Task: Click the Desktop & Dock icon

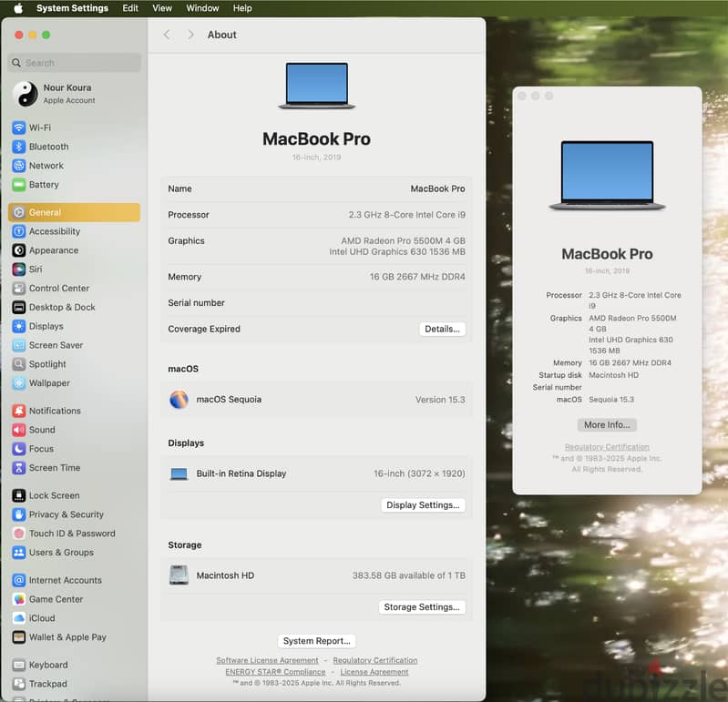Action: pos(18,308)
